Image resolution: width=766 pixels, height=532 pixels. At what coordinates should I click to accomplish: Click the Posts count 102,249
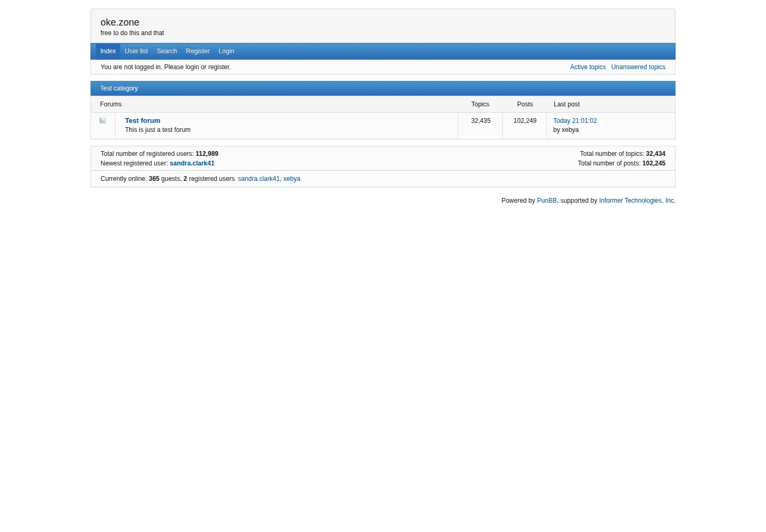point(525,121)
